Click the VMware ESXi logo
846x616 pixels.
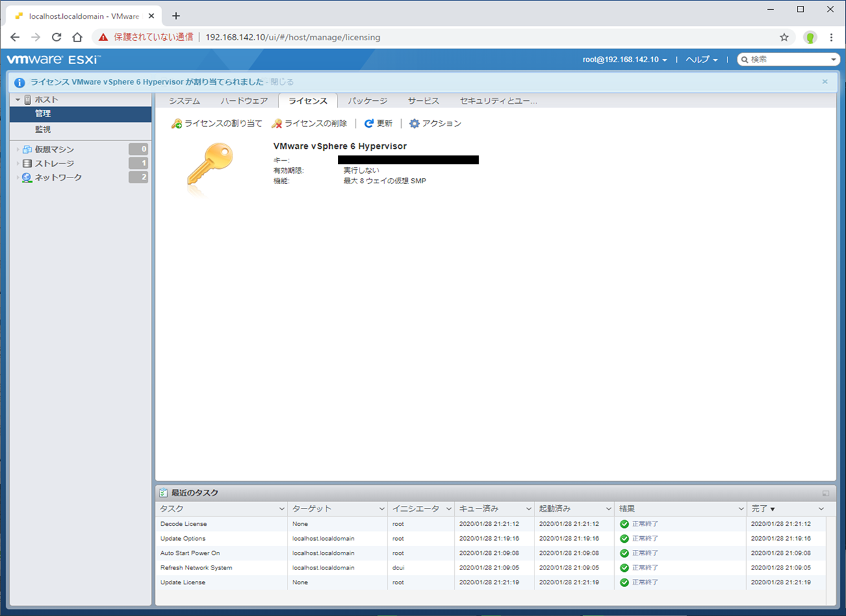tap(54, 60)
